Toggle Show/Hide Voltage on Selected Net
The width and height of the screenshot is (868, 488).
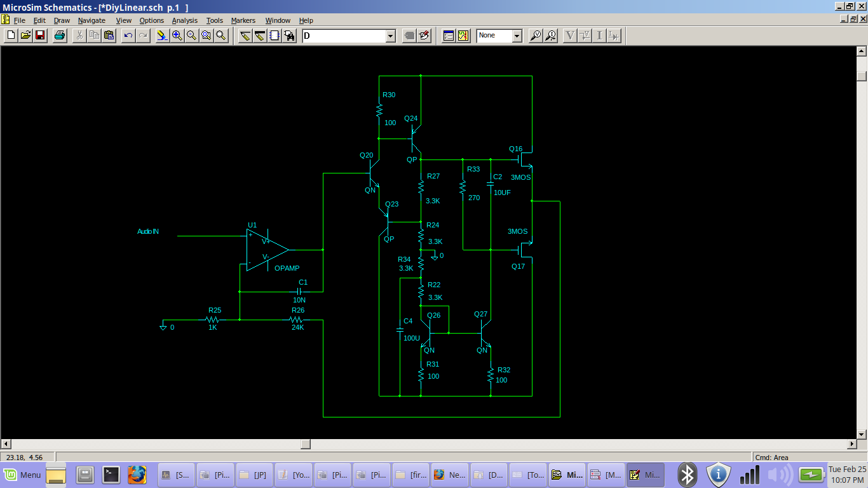(585, 36)
